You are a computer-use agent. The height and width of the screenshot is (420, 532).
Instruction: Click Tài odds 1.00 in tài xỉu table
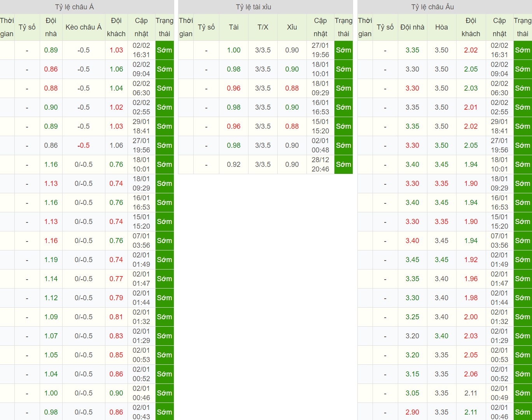click(234, 50)
